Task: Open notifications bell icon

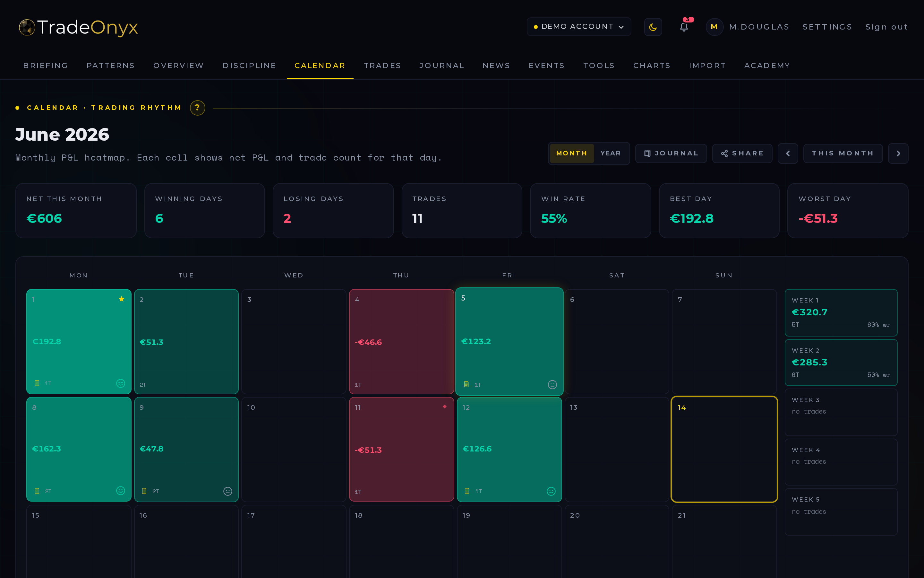Action: tap(684, 27)
